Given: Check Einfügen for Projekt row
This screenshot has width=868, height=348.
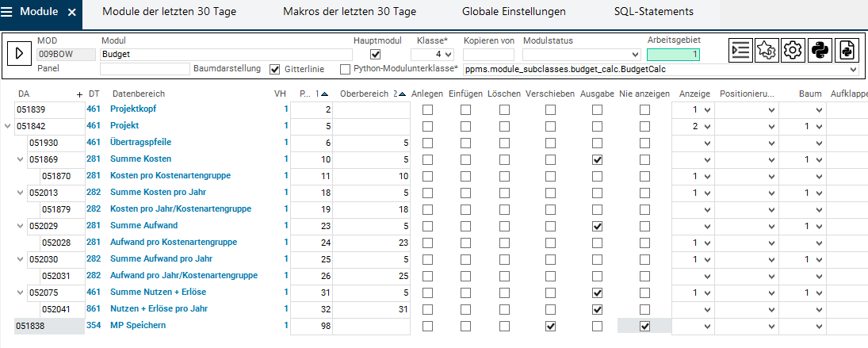Looking at the screenshot, I should point(465,126).
